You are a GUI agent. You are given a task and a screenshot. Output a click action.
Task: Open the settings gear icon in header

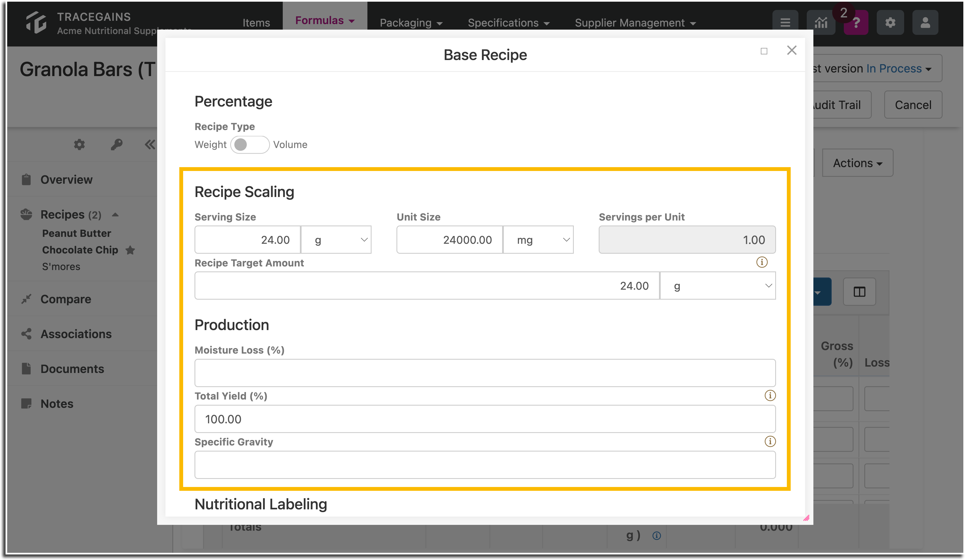coord(890,23)
